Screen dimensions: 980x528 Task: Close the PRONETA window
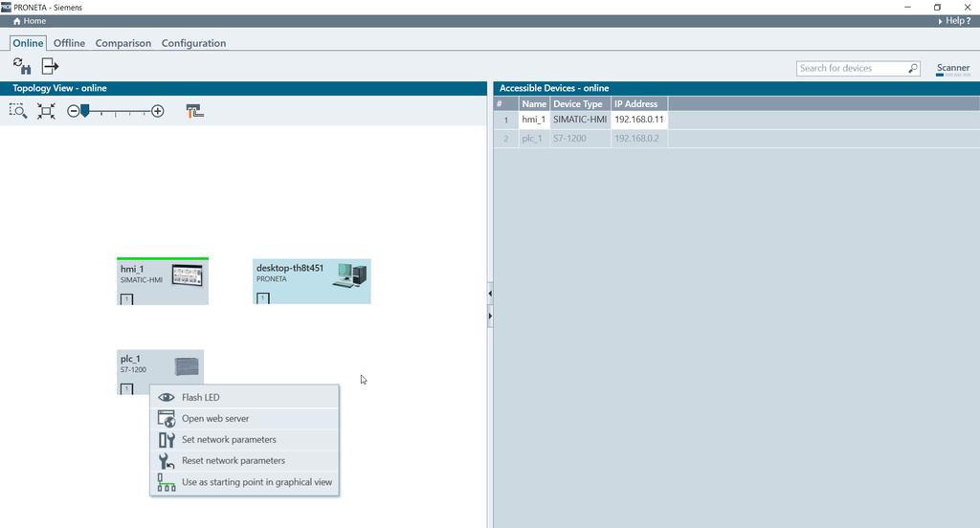tap(967, 7)
